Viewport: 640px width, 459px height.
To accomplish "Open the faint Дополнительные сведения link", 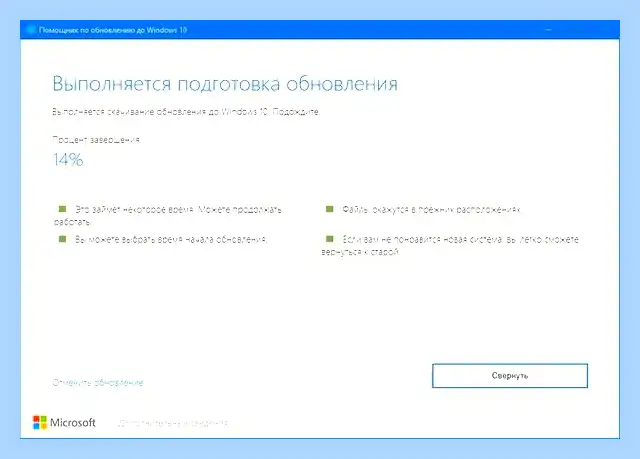I will [172, 424].
